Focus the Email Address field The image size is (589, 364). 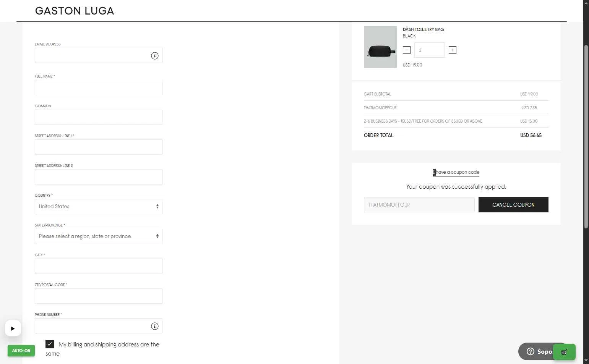point(99,55)
